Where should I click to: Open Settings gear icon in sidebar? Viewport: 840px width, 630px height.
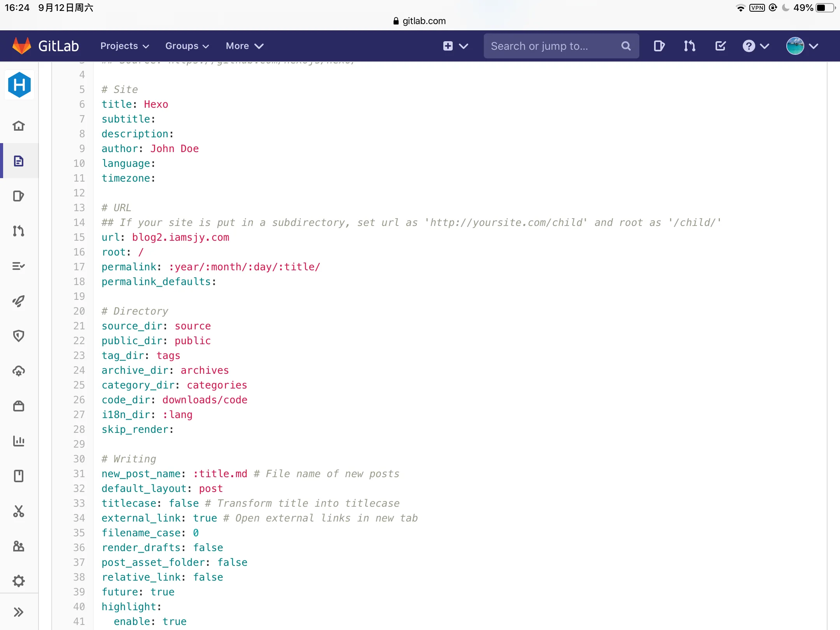19,581
